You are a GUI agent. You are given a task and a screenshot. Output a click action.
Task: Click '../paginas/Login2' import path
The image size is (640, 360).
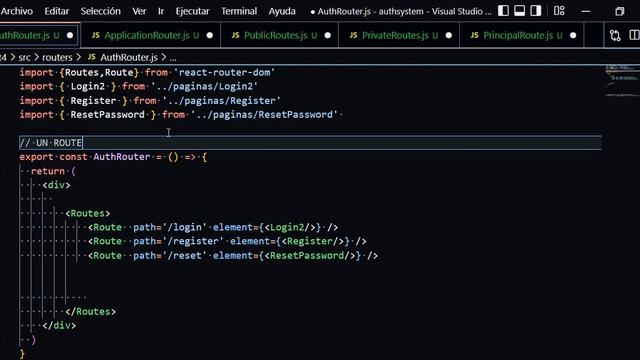click(204, 87)
